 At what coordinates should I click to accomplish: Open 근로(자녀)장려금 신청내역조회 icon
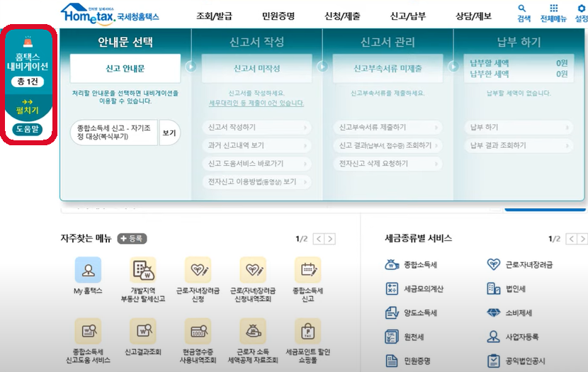[253, 270]
